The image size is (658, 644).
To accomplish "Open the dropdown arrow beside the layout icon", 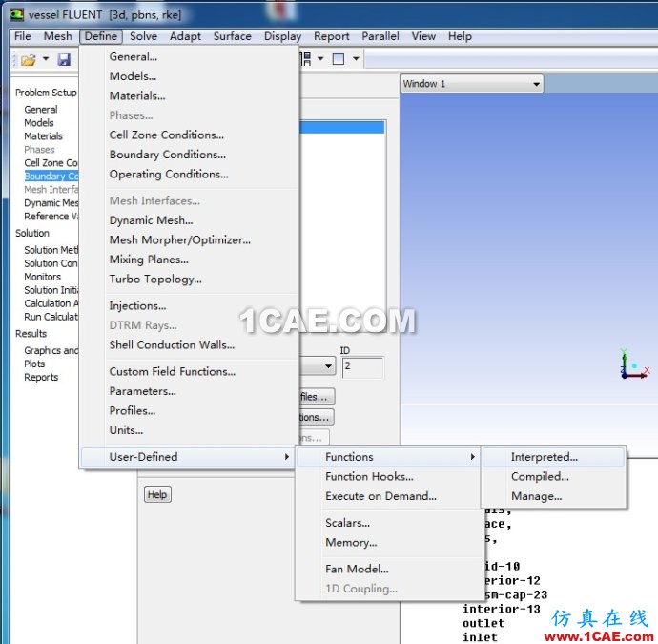I will (x=320, y=59).
